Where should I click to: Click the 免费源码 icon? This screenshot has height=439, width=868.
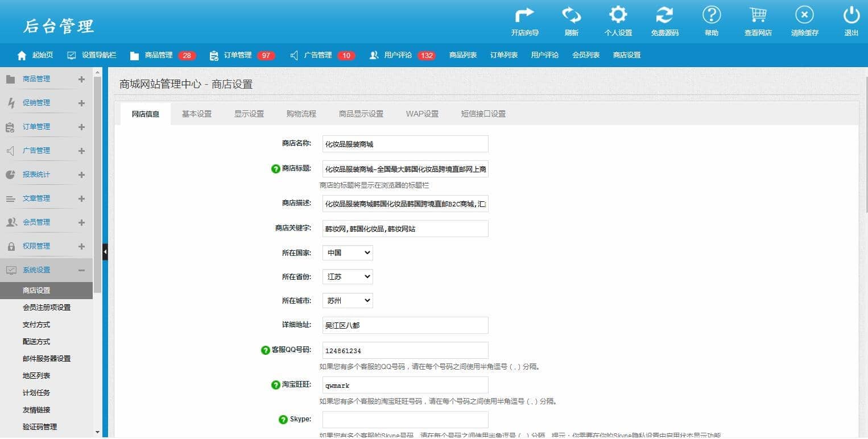[664, 15]
